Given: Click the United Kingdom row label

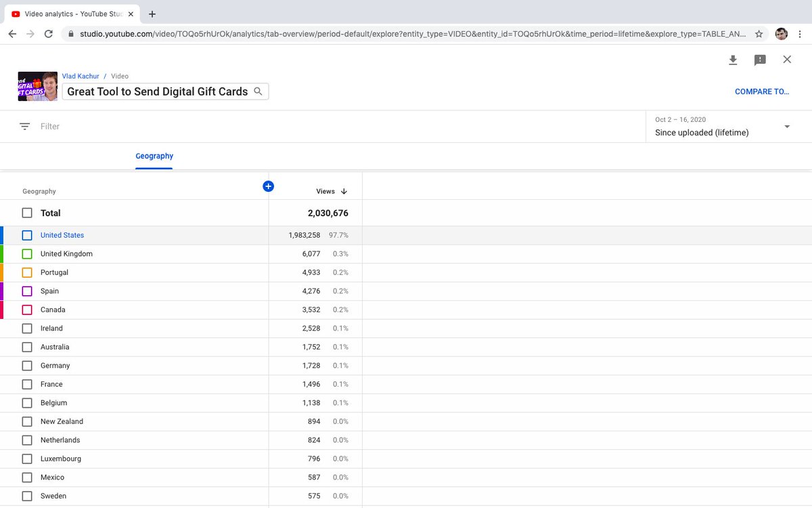Looking at the screenshot, I should (66, 254).
